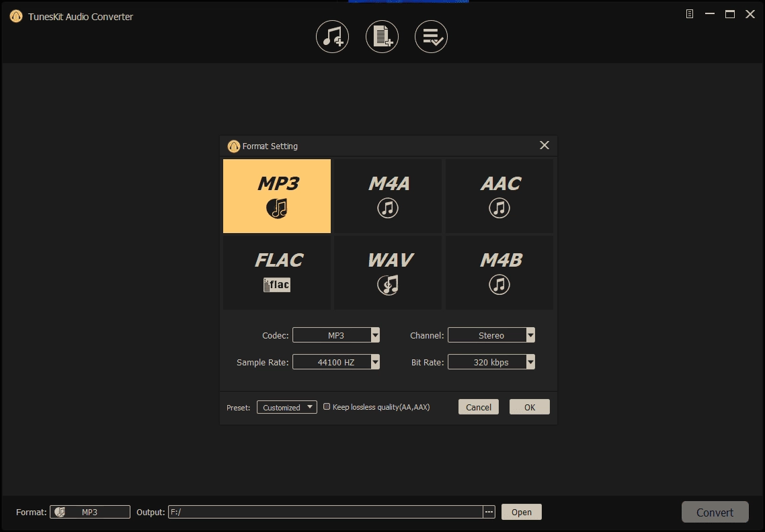Open the converted list icon
The width and height of the screenshot is (765, 532).
pos(432,36)
